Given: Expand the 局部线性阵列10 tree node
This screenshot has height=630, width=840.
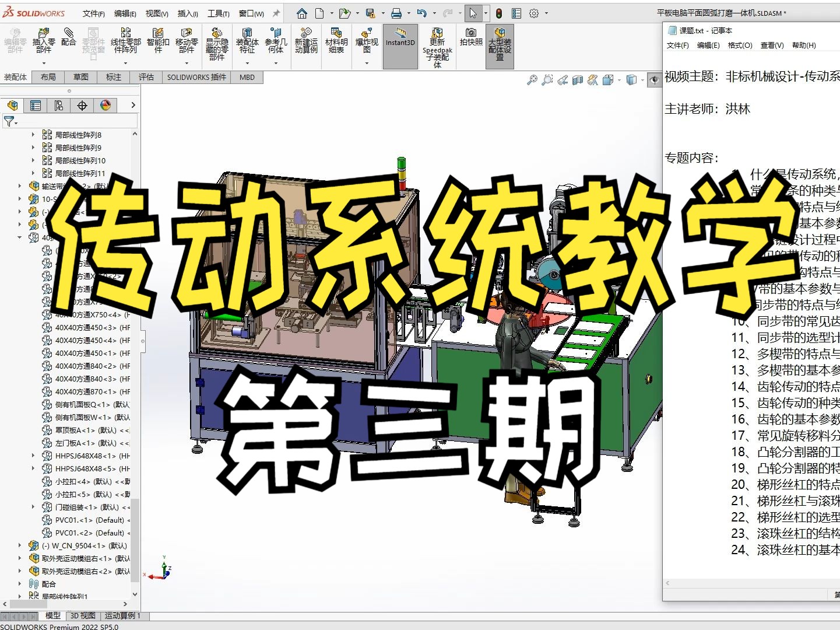Looking at the screenshot, I should [33, 160].
